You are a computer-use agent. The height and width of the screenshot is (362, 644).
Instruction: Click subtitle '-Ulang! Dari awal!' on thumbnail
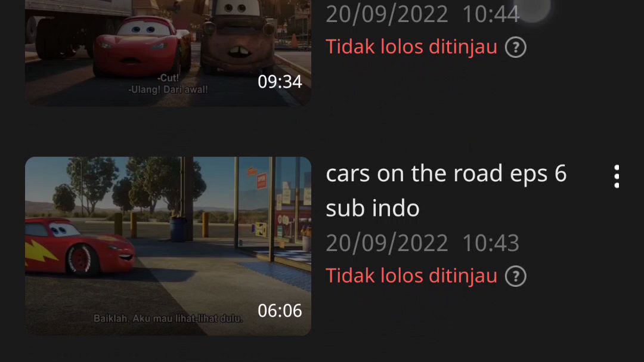(x=168, y=89)
